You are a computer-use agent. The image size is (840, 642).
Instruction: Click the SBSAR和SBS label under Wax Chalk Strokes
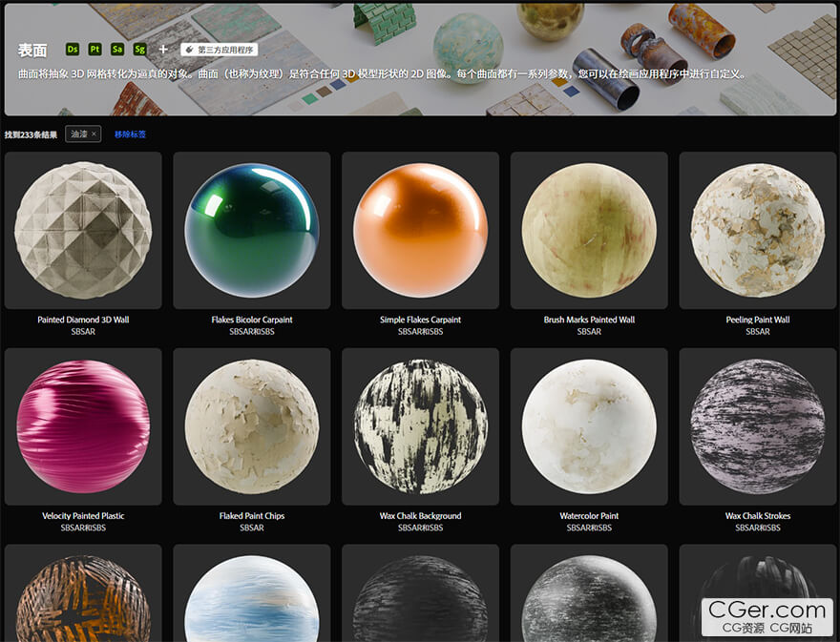pyautogui.click(x=758, y=528)
